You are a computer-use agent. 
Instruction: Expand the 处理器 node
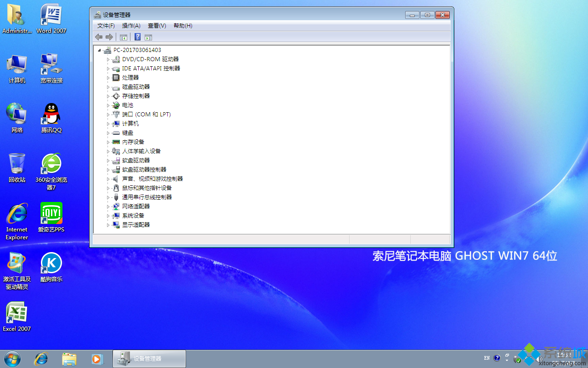click(x=108, y=78)
